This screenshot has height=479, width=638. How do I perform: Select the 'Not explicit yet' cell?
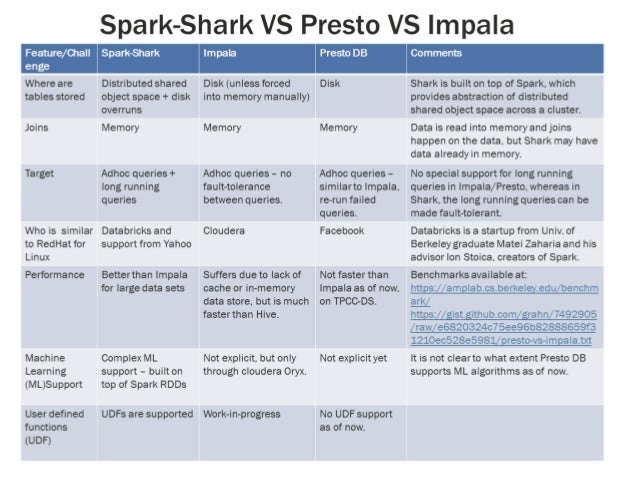point(361,376)
